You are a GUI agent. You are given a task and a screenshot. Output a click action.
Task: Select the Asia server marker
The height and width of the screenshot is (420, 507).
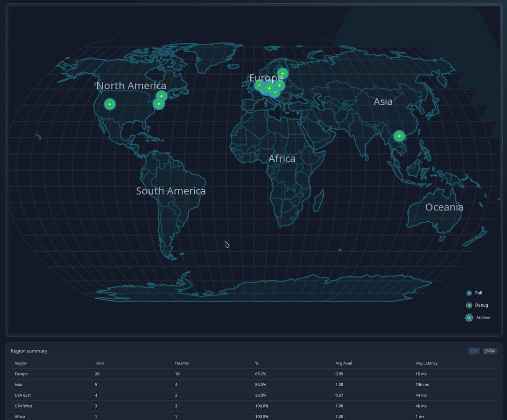pyautogui.click(x=399, y=136)
